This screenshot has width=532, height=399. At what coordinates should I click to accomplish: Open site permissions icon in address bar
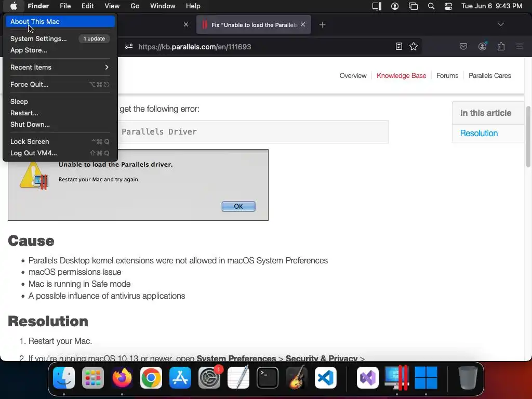point(129,46)
